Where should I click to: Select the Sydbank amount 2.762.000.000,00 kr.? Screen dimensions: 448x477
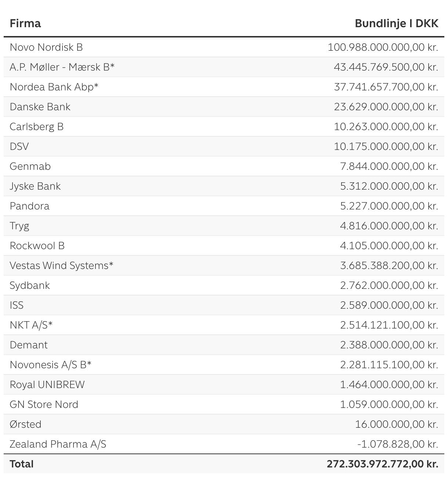(389, 286)
